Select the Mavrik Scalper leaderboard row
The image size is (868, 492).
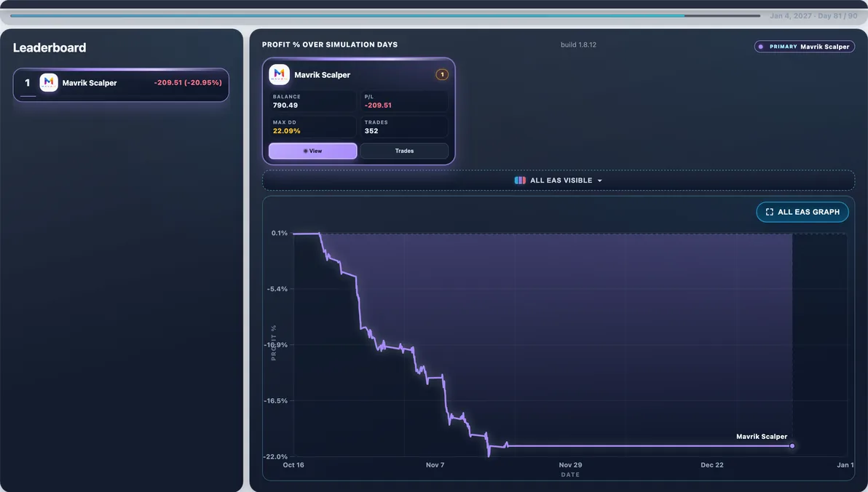[121, 84]
